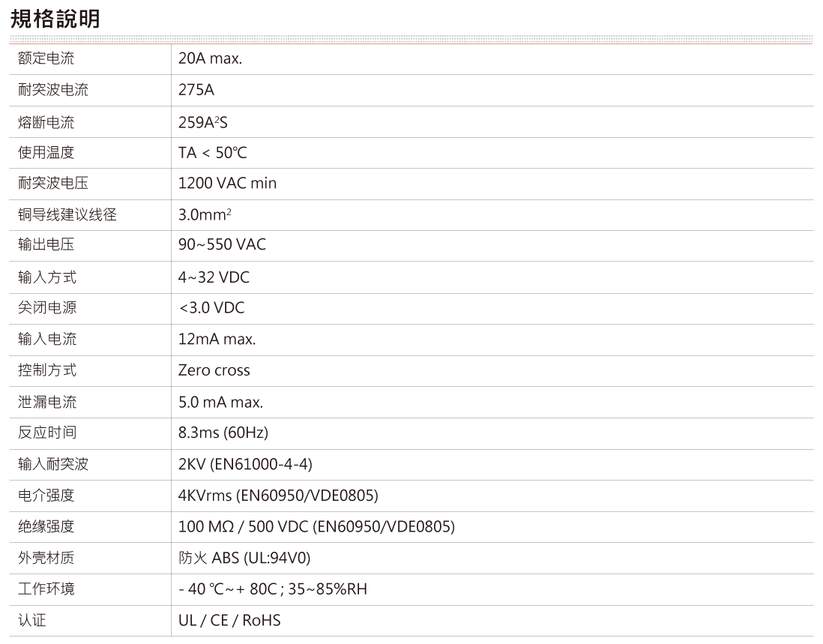Click the 規格說明 heading

click(x=55, y=19)
